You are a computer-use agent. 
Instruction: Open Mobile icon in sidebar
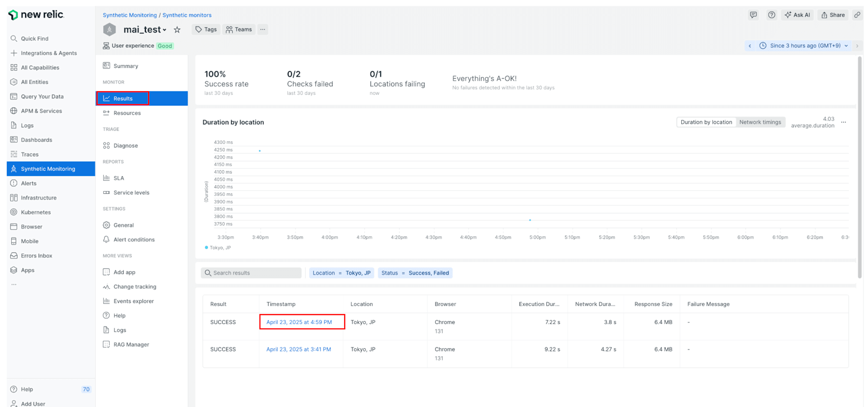14,241
